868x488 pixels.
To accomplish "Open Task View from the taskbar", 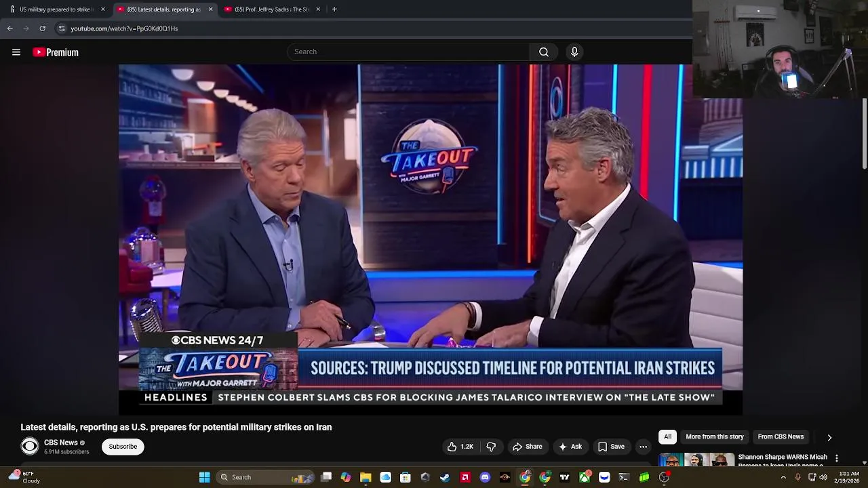I will point(326,477).
